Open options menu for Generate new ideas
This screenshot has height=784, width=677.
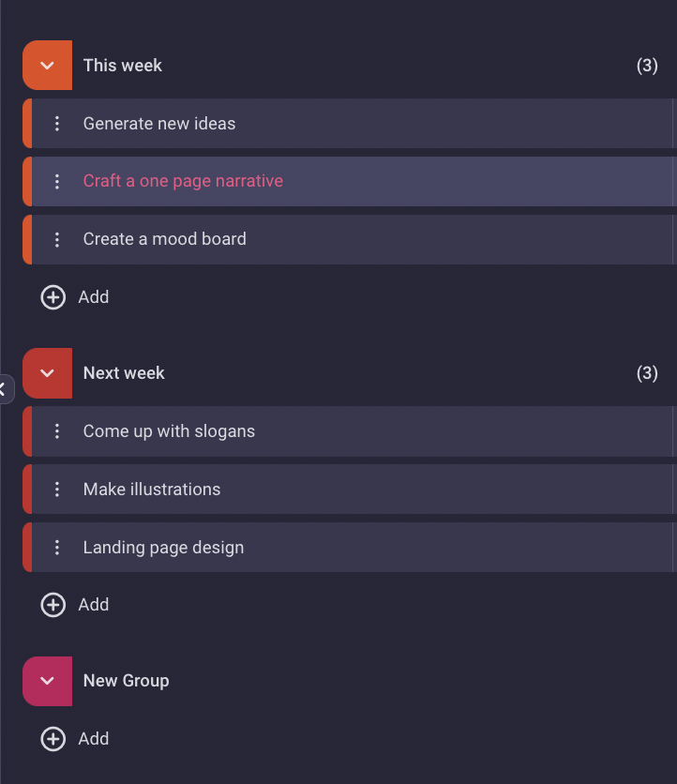coord(57,124)
